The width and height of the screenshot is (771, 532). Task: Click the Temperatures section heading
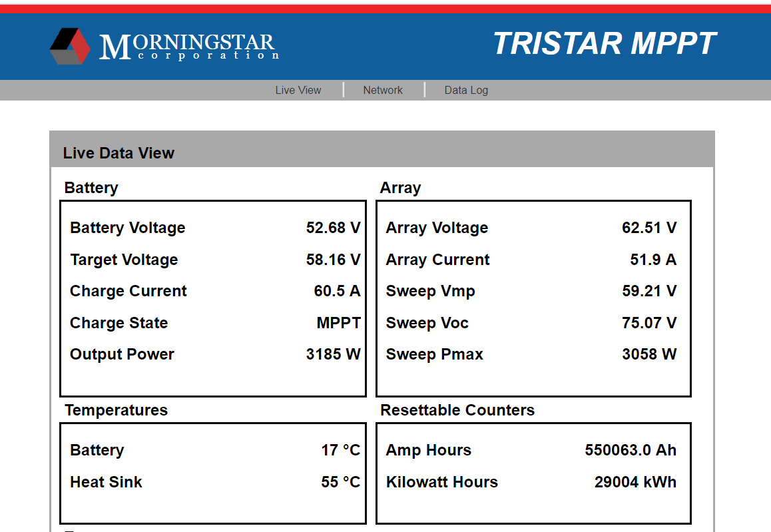tap(116, 410)
